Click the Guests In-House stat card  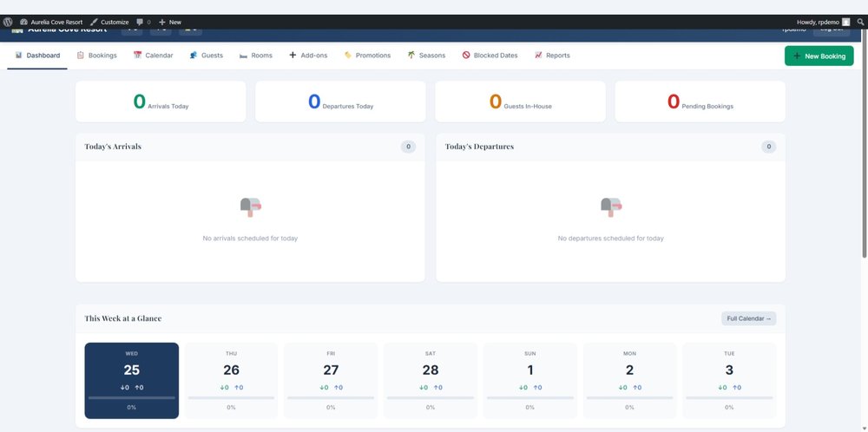click(520, 101)
